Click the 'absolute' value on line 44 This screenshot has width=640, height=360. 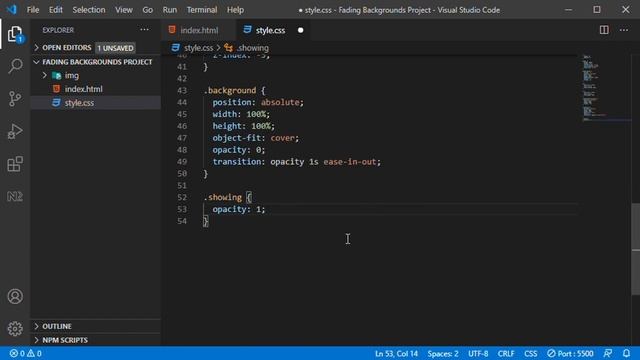click(280, 102)
